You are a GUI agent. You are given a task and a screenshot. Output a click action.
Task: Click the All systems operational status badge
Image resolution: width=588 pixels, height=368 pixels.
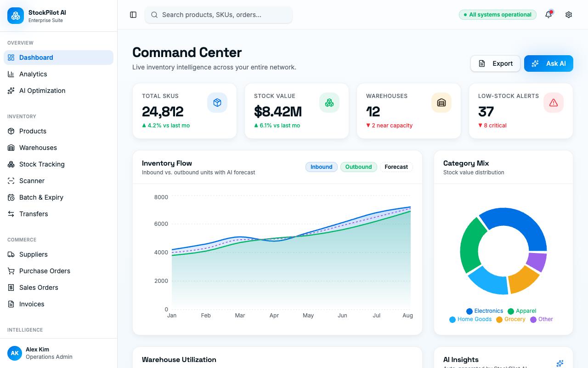click(498, 15)
